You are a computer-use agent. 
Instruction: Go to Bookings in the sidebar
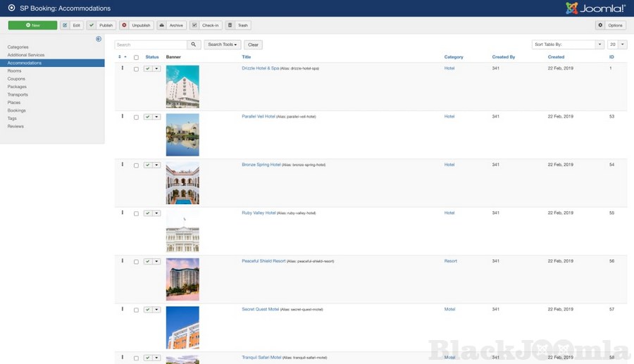(x=16, y=111)
